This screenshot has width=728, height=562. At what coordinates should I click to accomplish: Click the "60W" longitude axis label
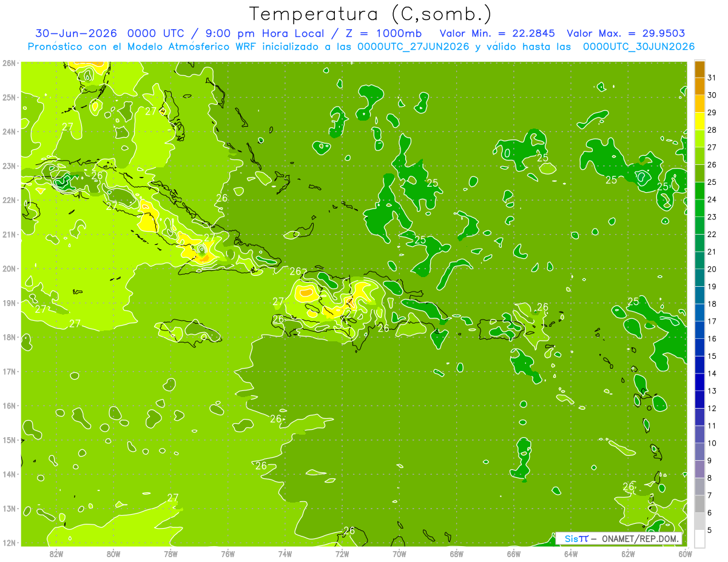pyautogui.click(x=685, y=554)
